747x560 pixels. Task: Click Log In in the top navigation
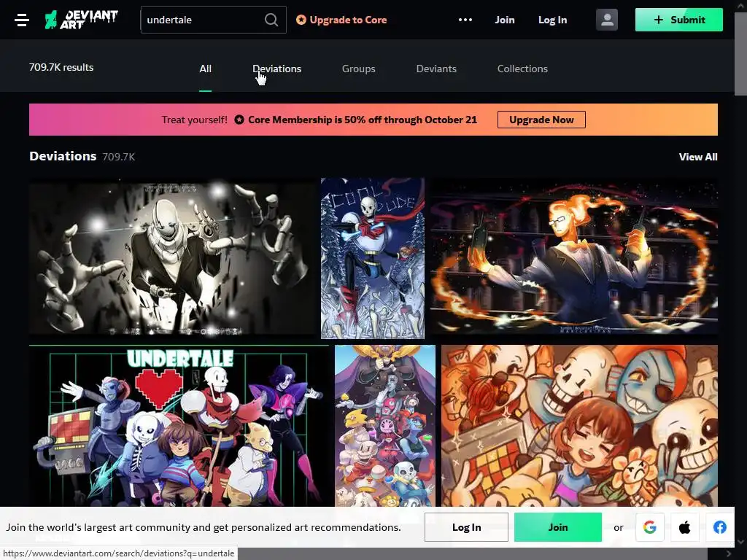tap(553, 20)
